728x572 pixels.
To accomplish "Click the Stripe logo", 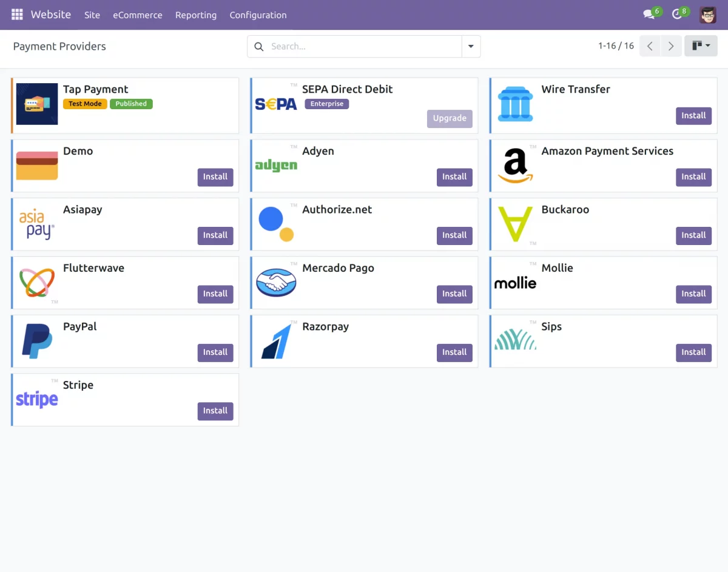I will [x=37, y=399].
